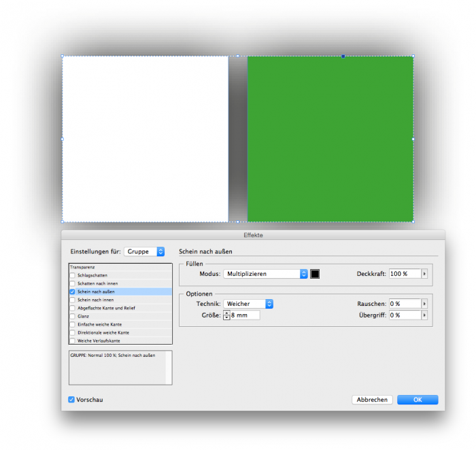The image size is (476, 450).
Task: Open the Deckkraft slider arrow
Action: (424, 274)
